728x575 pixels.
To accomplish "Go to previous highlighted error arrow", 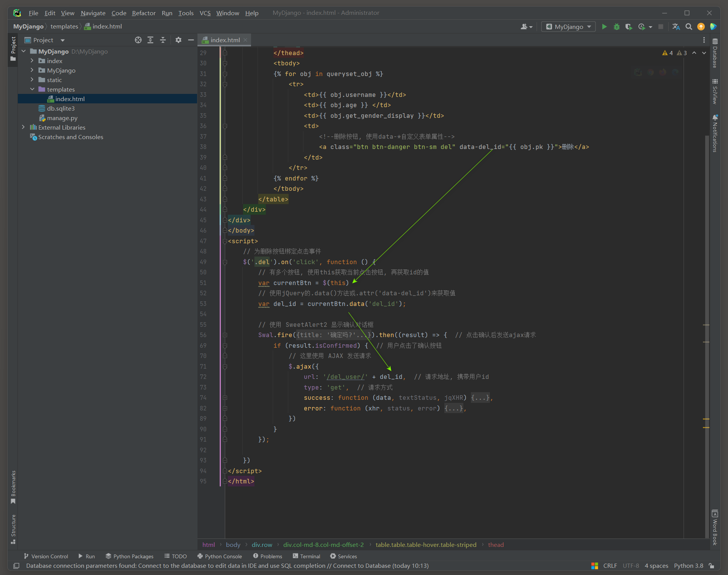I will coord(694,53).
